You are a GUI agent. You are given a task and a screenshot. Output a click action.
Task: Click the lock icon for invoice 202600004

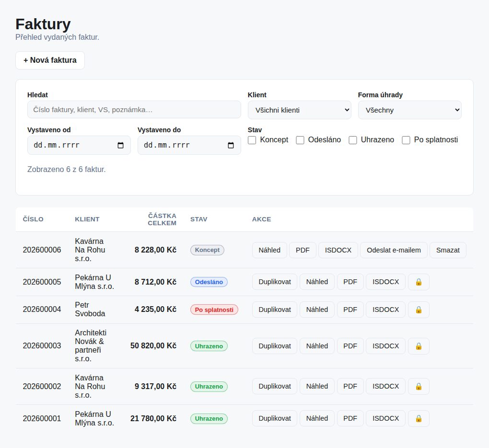click(x=419, y=310)
